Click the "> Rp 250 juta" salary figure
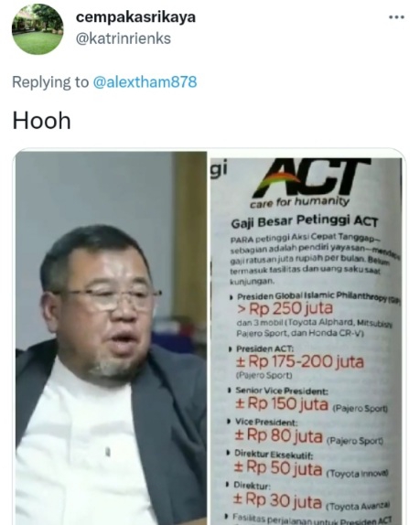Image resolution: width=420 pixels, height=525 pixels. coord(285,309)
